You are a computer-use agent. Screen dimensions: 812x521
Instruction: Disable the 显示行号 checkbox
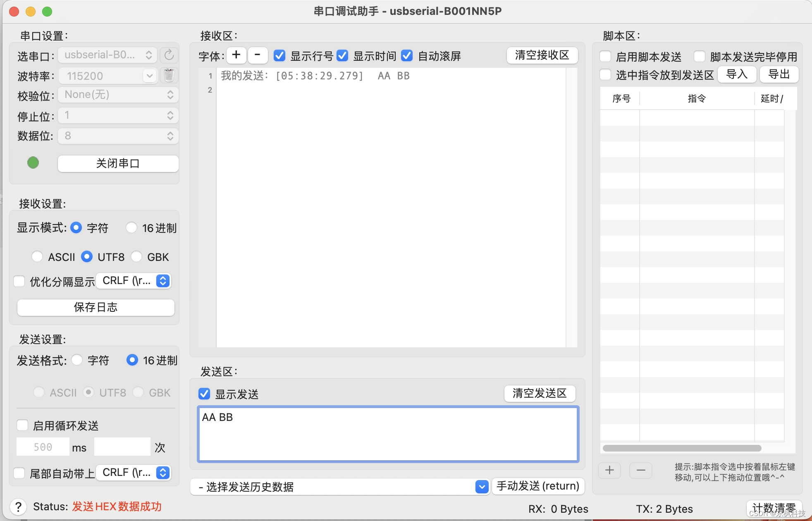[279, 55]
